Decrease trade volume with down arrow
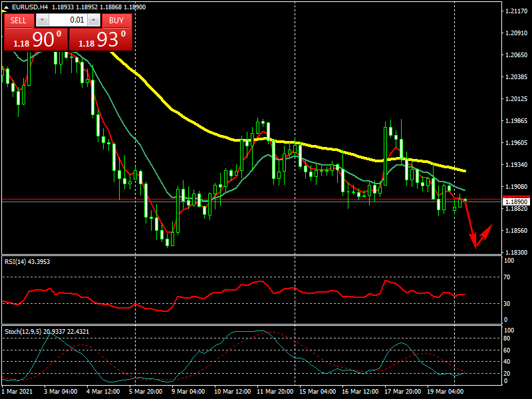Viewport: 532px width, 399px height. 42,20
